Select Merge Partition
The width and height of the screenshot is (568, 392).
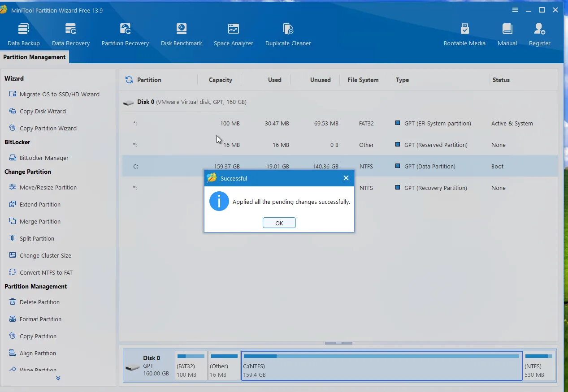point(35,221)
